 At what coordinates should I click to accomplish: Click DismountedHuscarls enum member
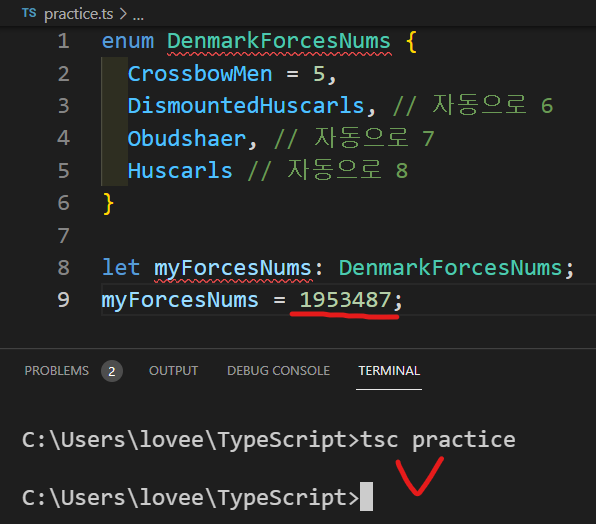pyautogui.click(x=246, y=106)
